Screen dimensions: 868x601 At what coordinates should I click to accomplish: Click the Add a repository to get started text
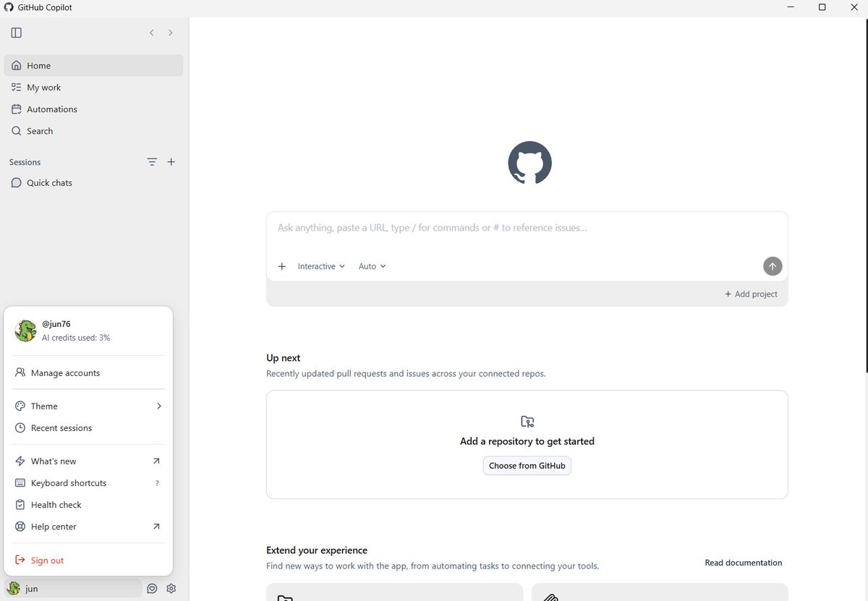pos(527,441)
